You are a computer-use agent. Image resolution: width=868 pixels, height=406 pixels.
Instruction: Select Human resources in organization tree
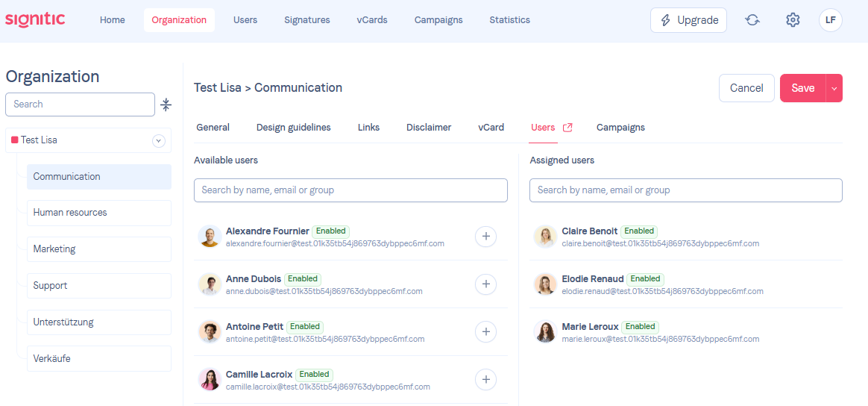point(99,213)
